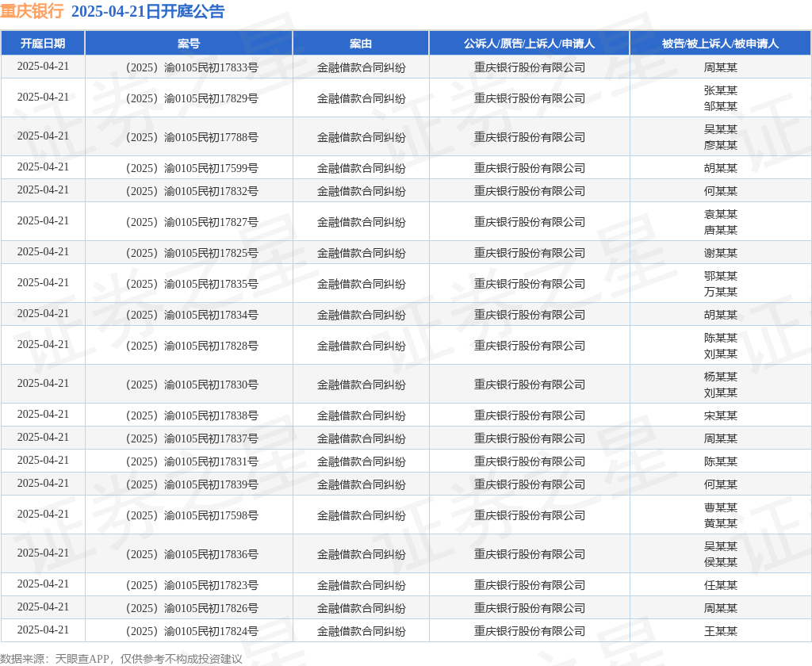This screenshot has width=812, height=666.
Task: Click the date 2025-04-21 in the 17833 row
Action: tap(43, 67)
